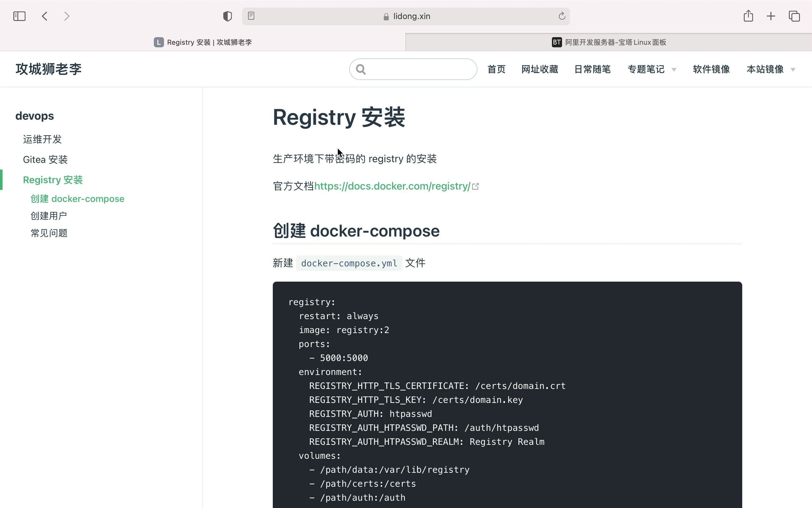
Task: Click code line REGISTRY_HTTP_TLS_CERTIFICATE
Action: (437, 386)
